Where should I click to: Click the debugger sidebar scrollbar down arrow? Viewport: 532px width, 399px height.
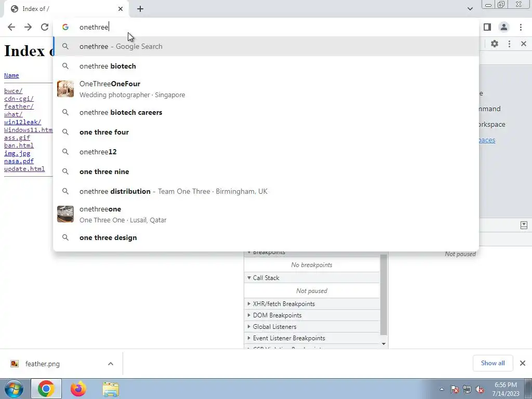click(x=384, y=344)
